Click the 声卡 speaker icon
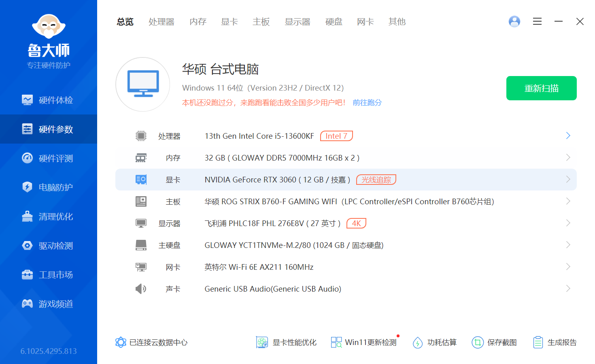This screenshot has width=595, height=364. (x=141, y=289)
